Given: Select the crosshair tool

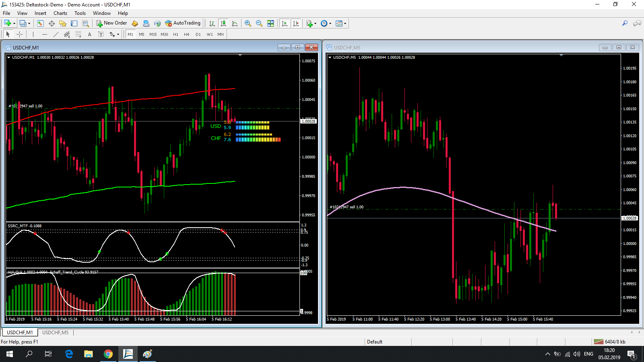Looking at the screenshot, I should pos(19,34).
